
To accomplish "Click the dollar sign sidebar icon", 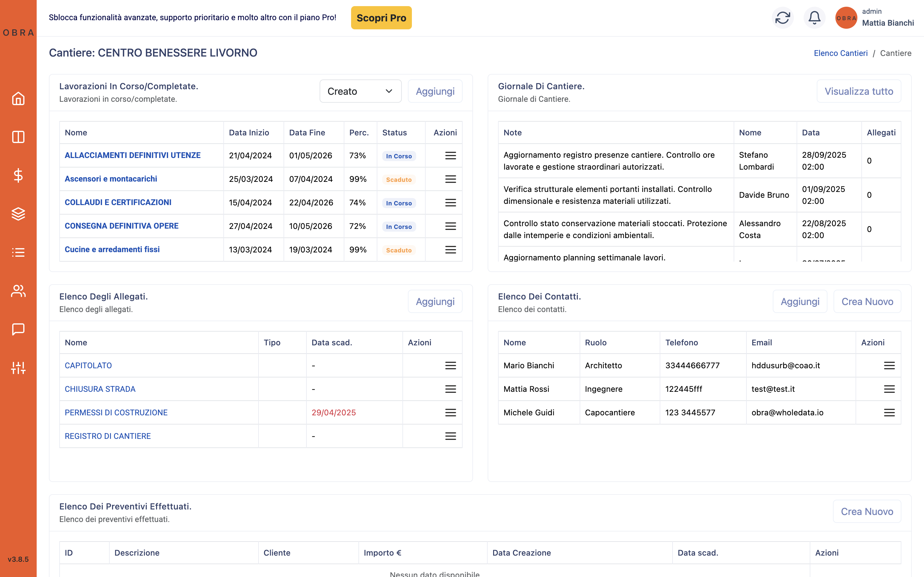I will (x=18, y=175).
